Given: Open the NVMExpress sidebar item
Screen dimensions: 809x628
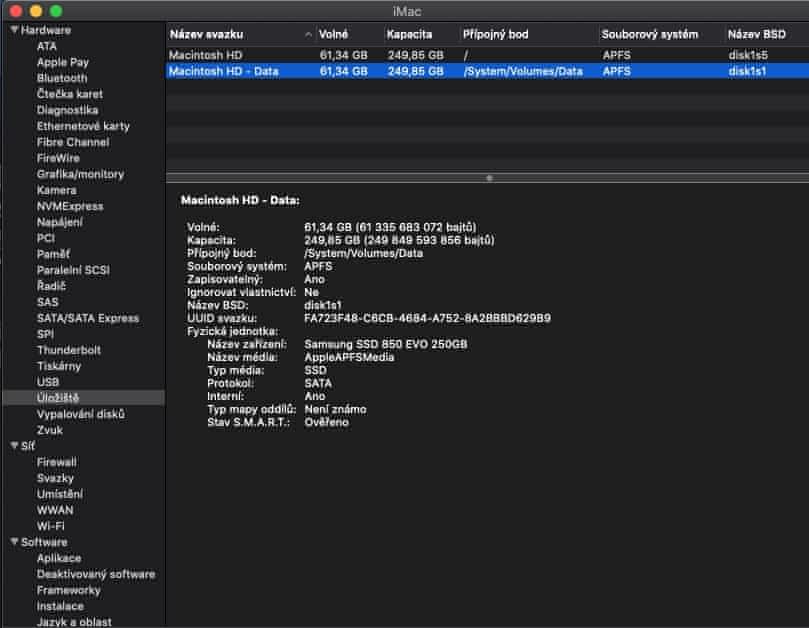Looking at the screenshot, I should (x=70, y=206).
